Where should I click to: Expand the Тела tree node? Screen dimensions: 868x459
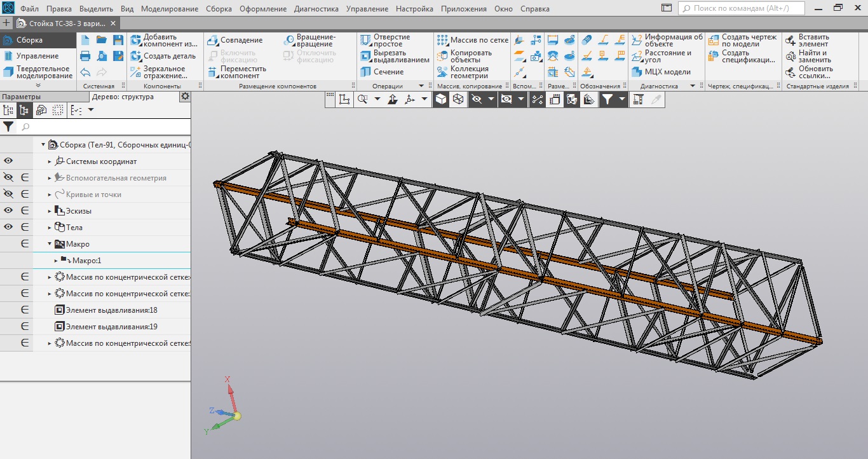[x=50, y=228]
